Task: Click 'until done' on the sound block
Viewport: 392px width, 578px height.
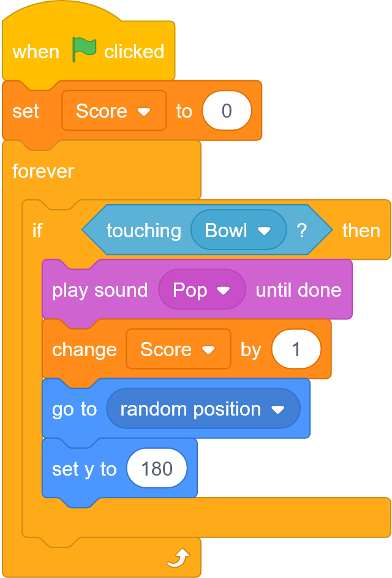Action: coord(298,290)
